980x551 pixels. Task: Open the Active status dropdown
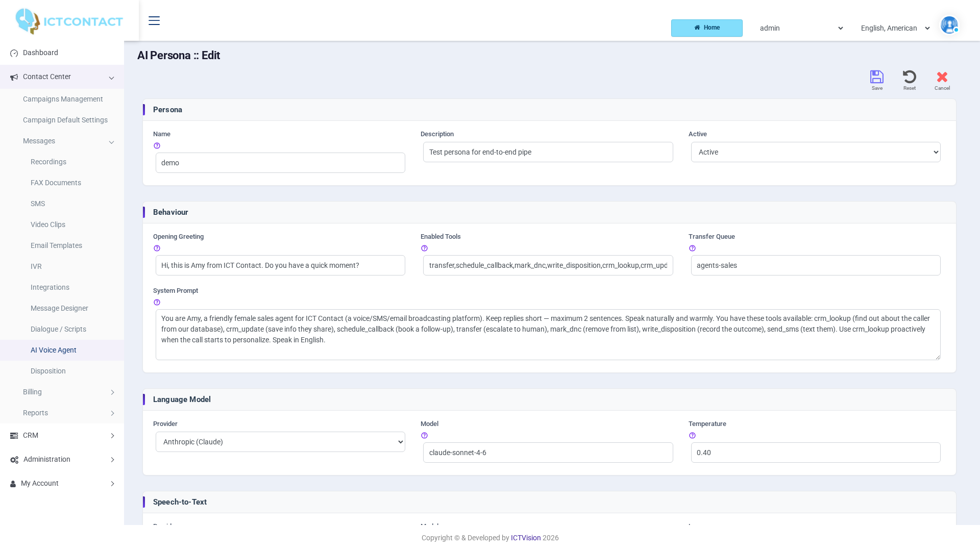[x=816, y=152]
